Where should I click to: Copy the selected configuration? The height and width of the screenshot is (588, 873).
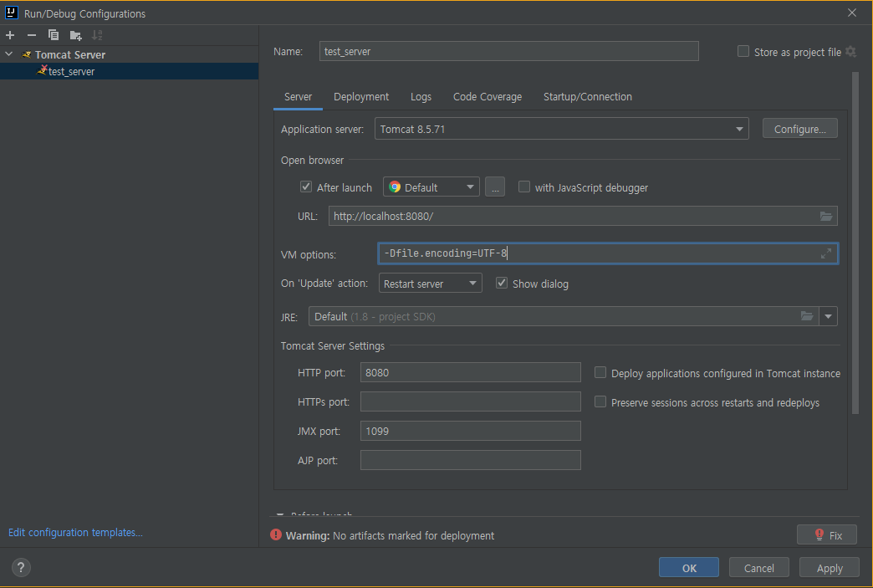54,35
